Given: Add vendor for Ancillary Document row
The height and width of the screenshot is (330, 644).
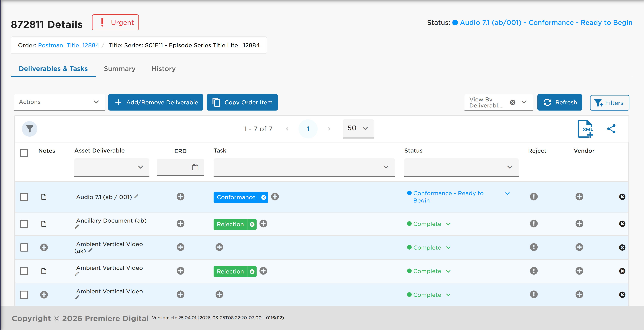Looking at the screenshot, I should tap(579, 224).
